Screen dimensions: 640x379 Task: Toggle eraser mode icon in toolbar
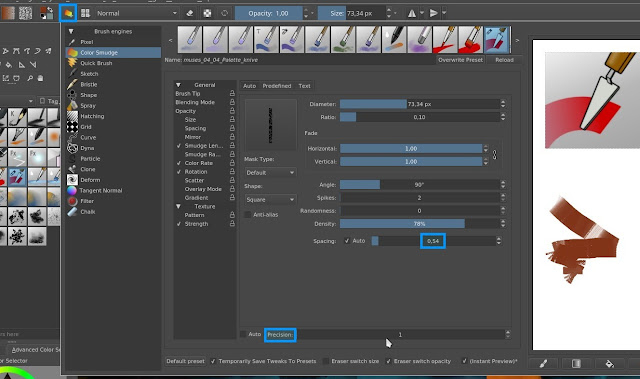point(189,13)
